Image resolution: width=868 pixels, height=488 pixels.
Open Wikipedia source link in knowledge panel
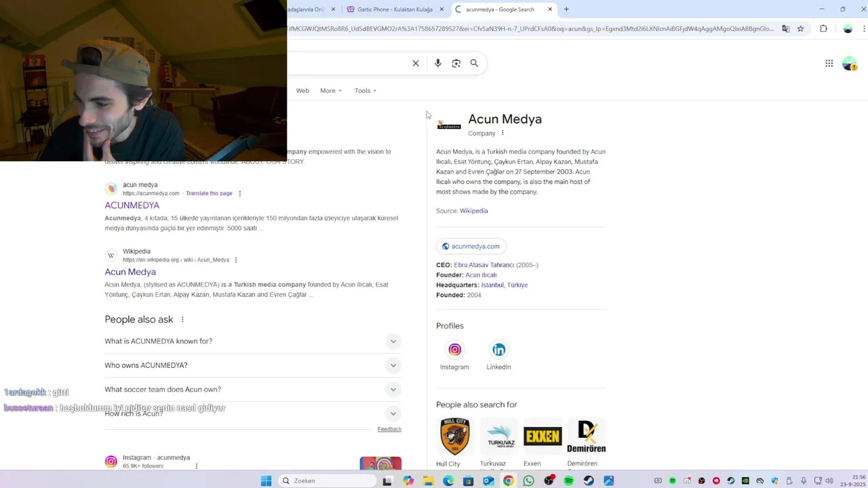tap(474, 211)
